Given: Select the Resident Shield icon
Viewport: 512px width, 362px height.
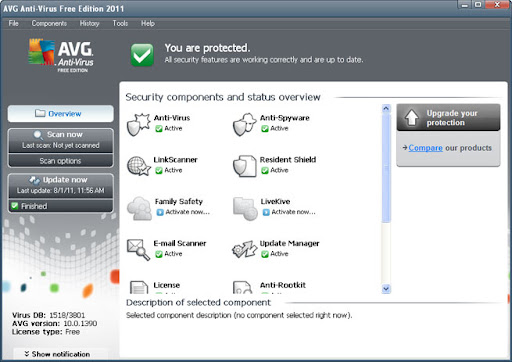Looking at the screenshot, I should (244, 166).
